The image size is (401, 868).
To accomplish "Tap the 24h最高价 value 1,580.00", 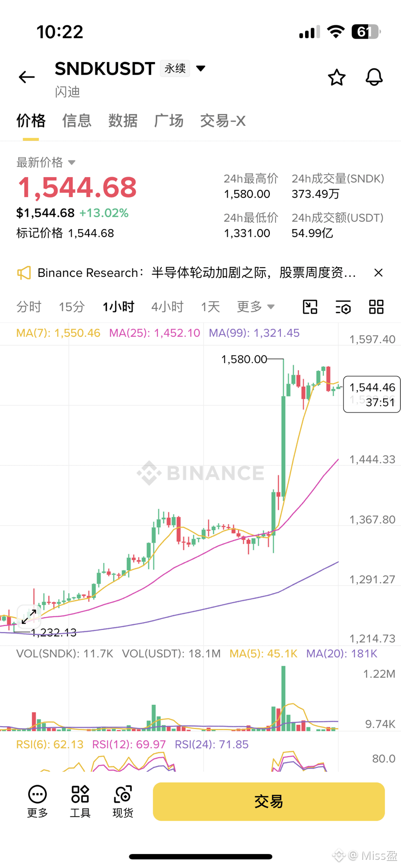I will (247, 194).
